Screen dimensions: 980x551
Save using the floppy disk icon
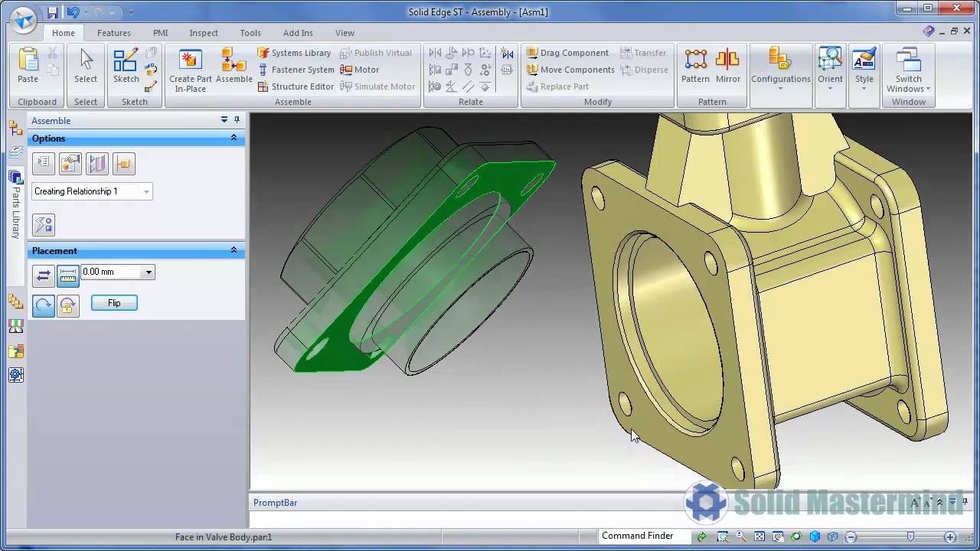[x=52, y=12]
